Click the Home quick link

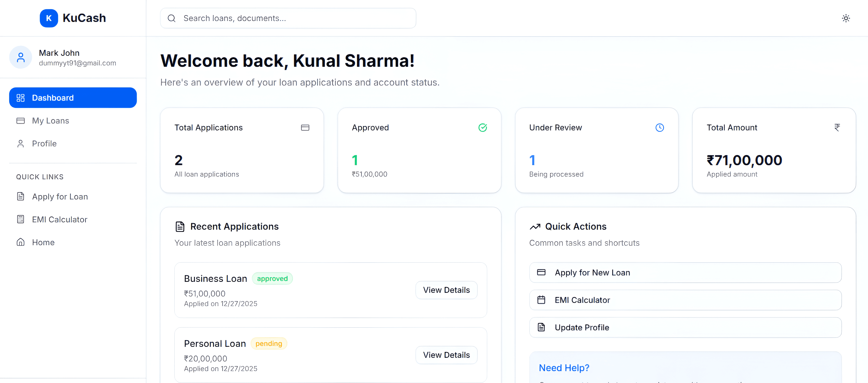pyautogui.click(x=43, y=242)
